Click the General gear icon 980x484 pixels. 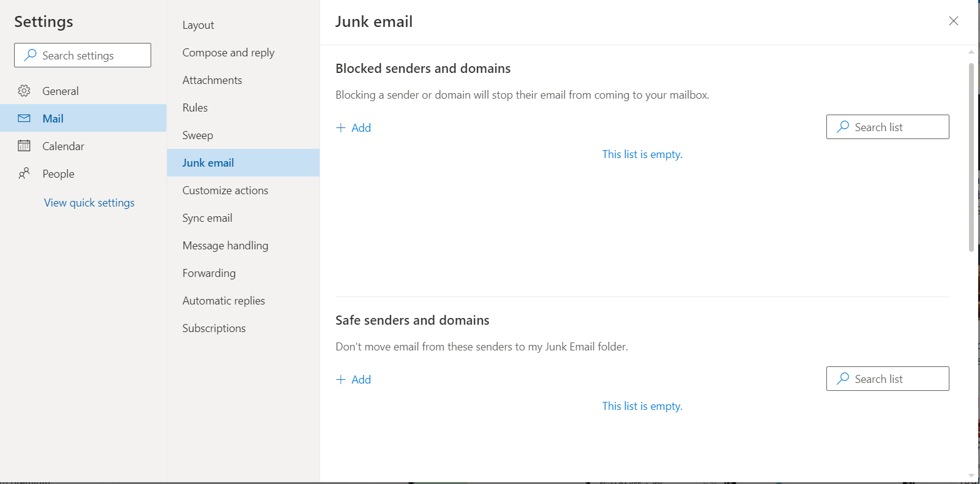point(24,91)
